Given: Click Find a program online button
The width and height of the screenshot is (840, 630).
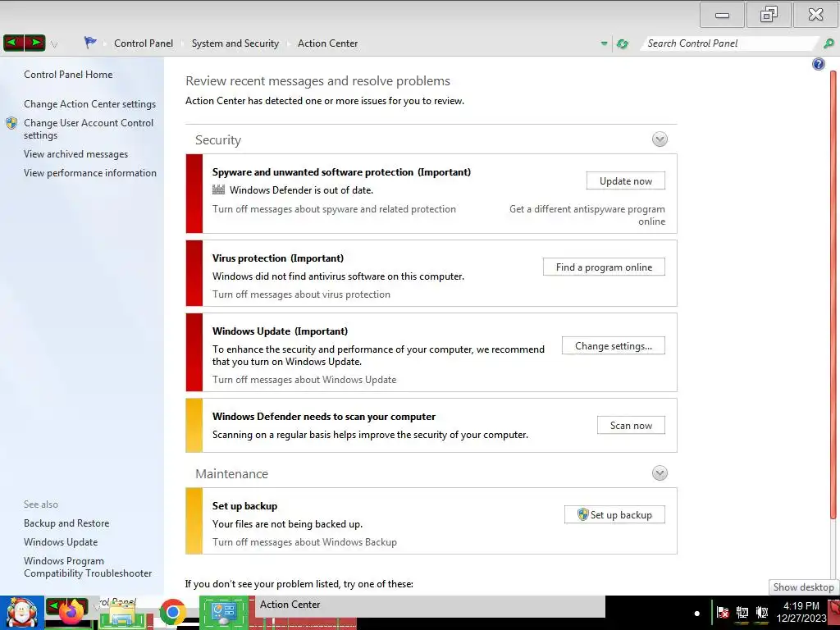Looking at the screenshot, I should pyautogui.click(x=604, y=267).
